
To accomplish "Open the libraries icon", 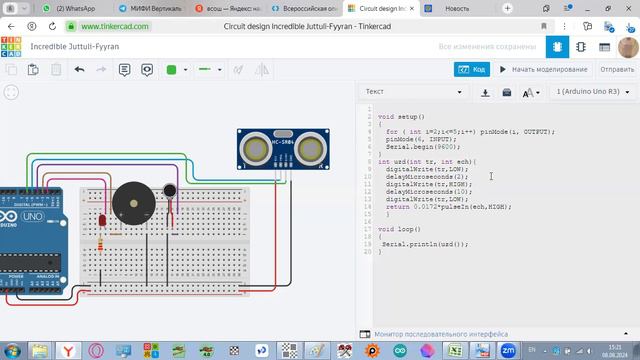I will (507, 93).
